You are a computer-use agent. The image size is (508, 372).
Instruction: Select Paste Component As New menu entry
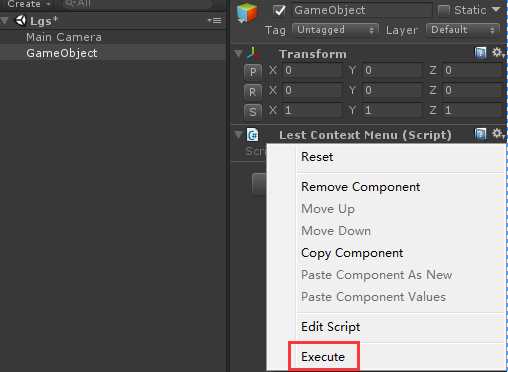coord(387,275)
